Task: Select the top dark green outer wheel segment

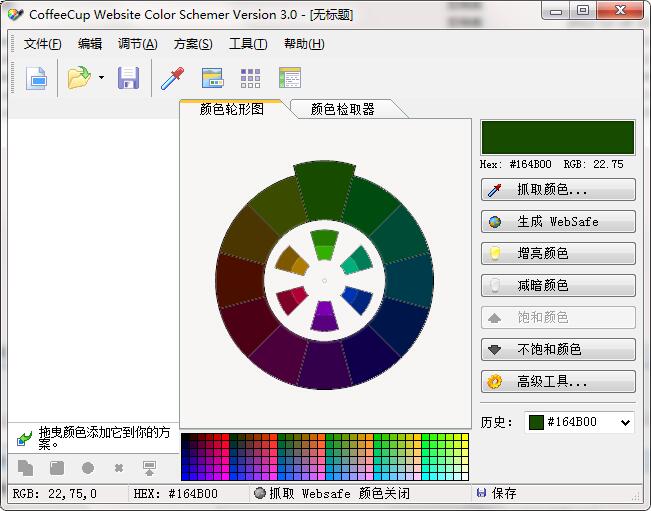Action: tap(324, 190)
